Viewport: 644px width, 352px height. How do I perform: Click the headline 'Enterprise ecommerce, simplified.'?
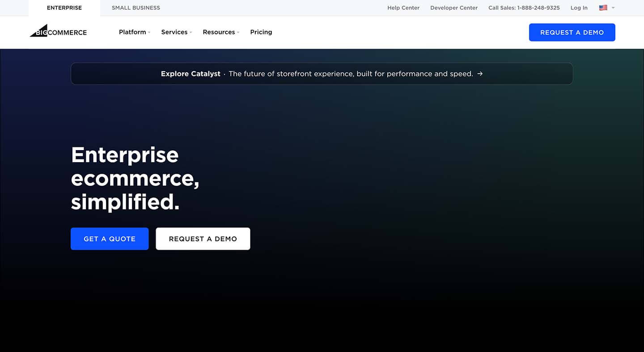coord(135,178)
